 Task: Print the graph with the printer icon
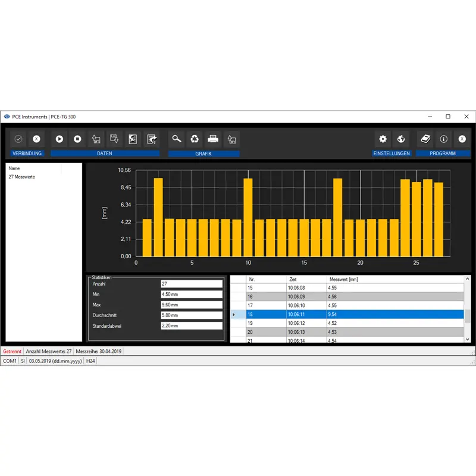coord(213,139)
